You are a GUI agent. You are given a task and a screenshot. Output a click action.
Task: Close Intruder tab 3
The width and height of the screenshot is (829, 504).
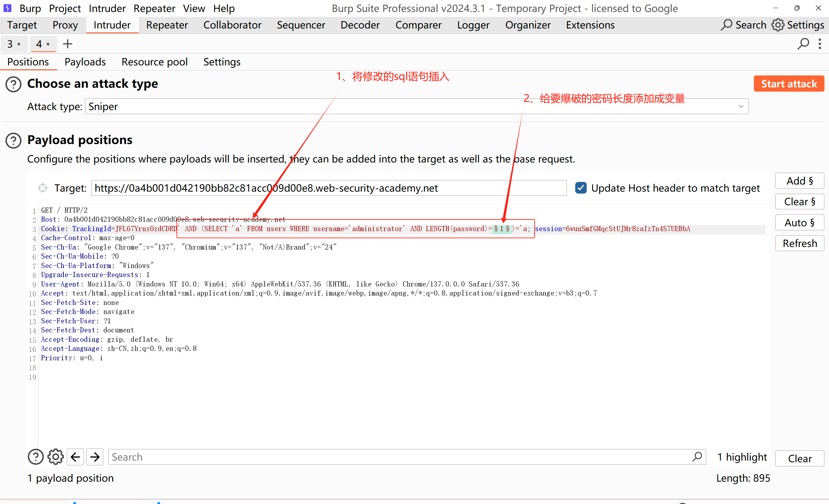coord(19,44)
